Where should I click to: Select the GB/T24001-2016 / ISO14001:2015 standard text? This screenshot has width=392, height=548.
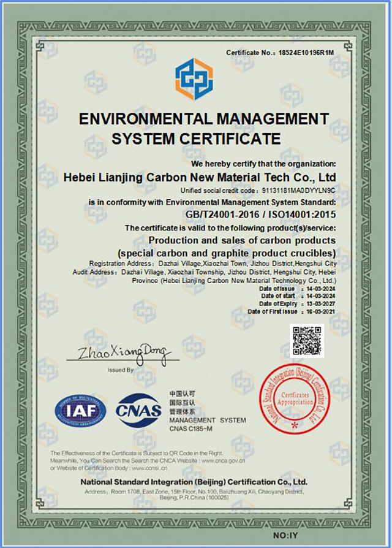click(260, 214)
